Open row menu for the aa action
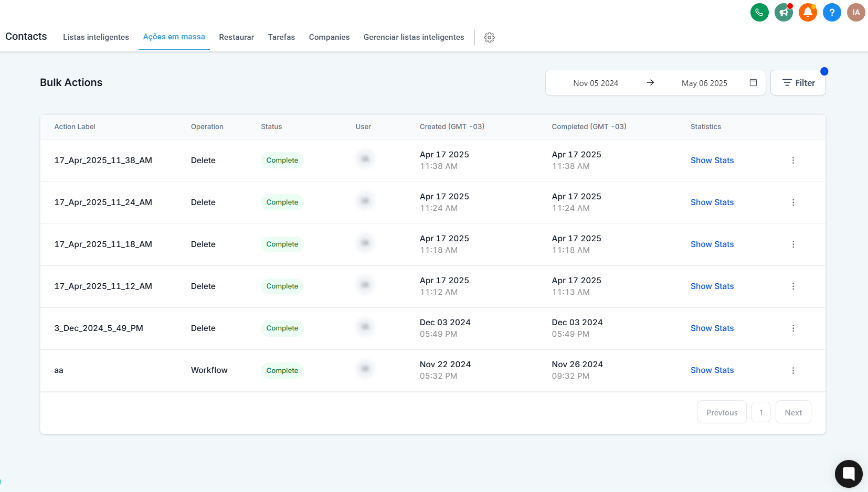This screenshot has width=868, height=492. [793, 370]
